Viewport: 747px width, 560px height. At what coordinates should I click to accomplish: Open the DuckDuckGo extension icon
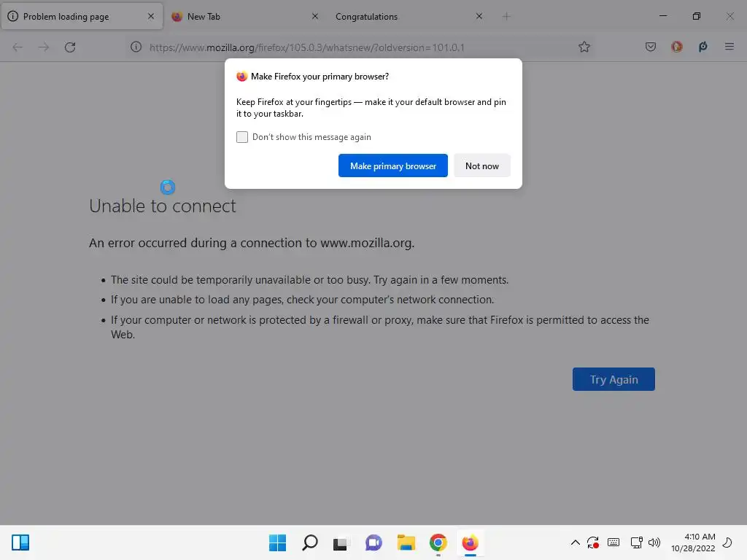pyautogui.click(x=676, y=47)
